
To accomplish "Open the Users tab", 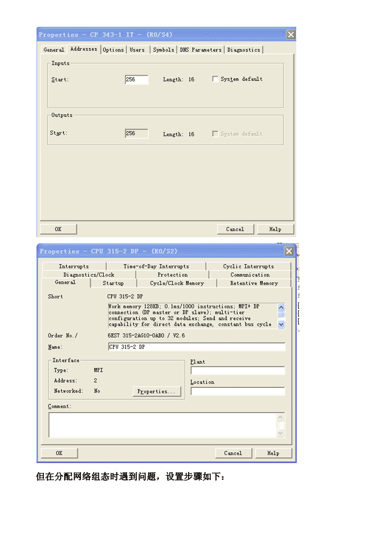I will 137,50.
